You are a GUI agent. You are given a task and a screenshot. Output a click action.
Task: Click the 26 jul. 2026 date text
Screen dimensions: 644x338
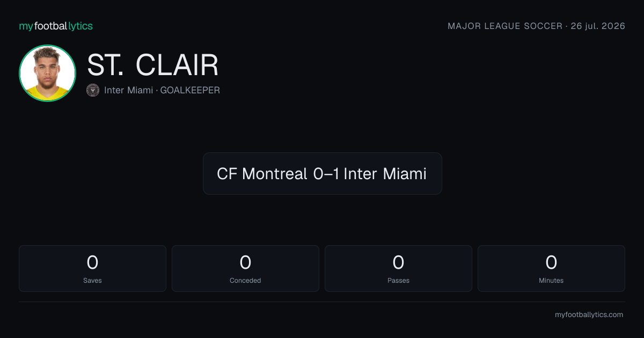[x=598, y=26]
